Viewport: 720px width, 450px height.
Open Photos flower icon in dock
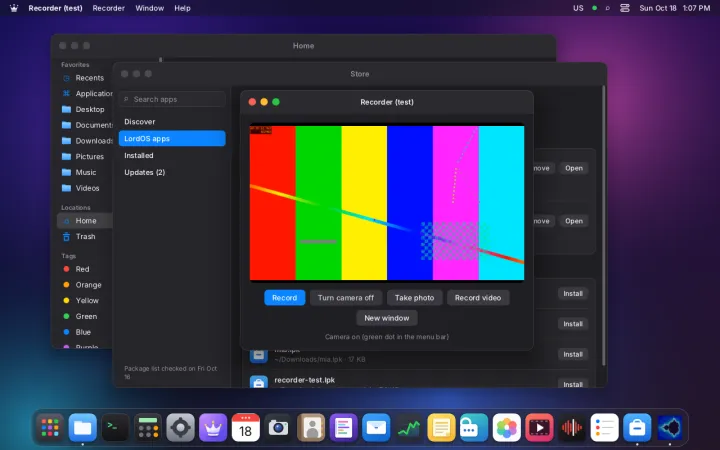506,428
